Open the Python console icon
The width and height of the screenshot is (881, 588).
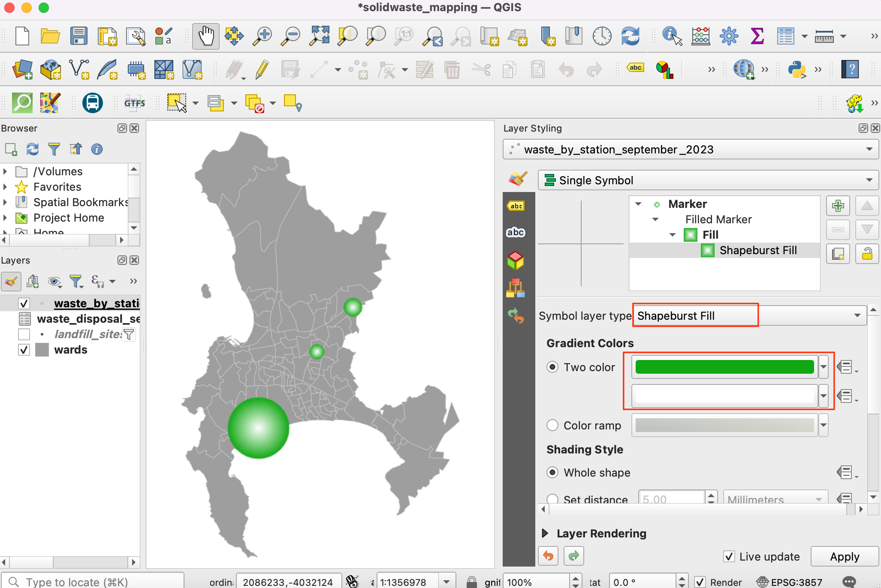[797, 69]
